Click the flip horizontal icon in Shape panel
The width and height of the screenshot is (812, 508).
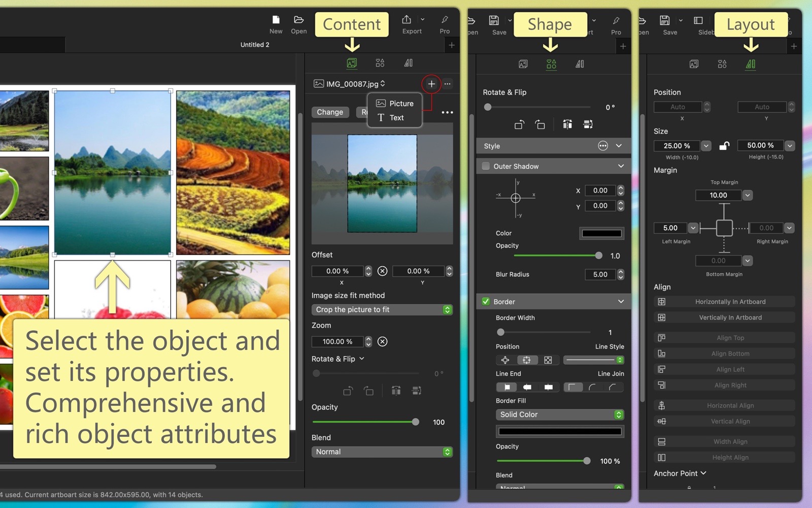point(567,124)
